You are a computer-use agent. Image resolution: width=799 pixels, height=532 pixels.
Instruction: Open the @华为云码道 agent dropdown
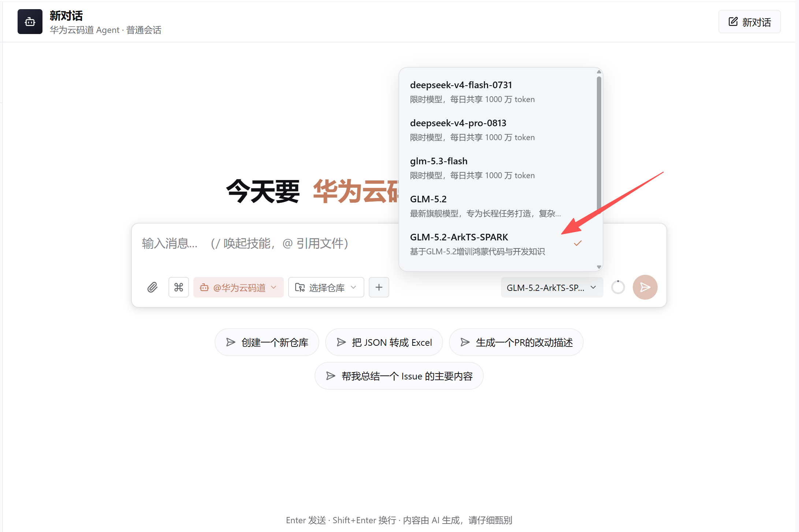click(x=238, y=287)
